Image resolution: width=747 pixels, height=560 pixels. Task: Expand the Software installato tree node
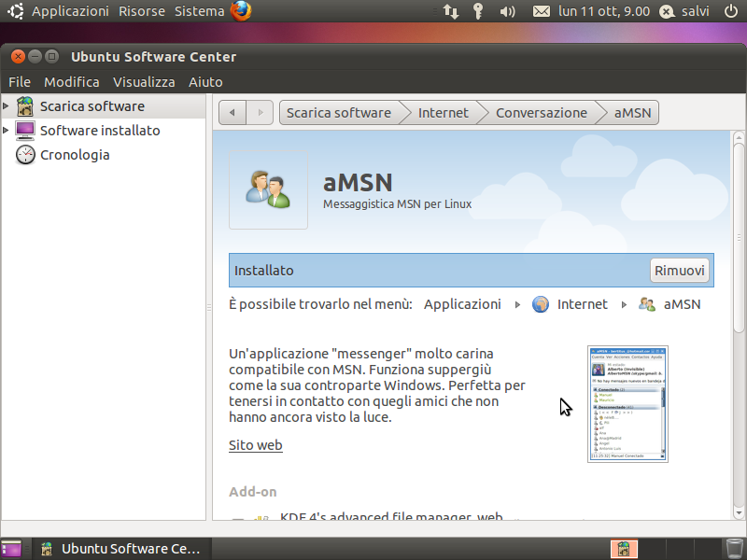coord(6,130)
